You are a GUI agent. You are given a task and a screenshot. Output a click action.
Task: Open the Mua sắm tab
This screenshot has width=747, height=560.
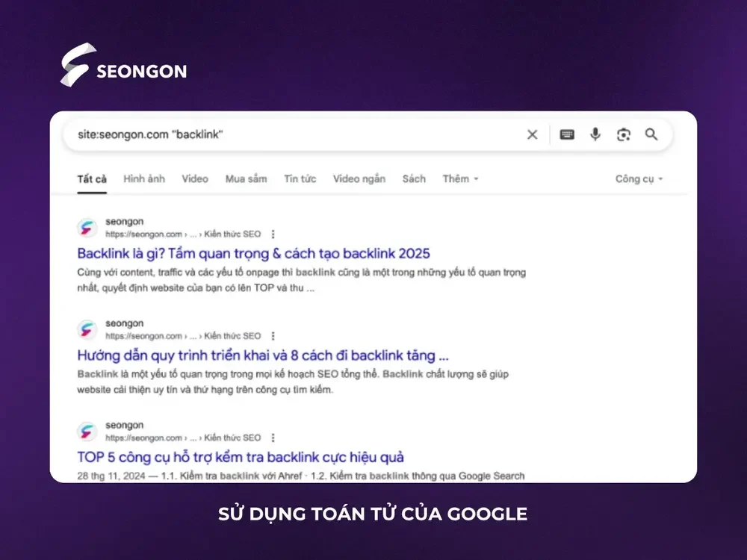pos(247,179)
